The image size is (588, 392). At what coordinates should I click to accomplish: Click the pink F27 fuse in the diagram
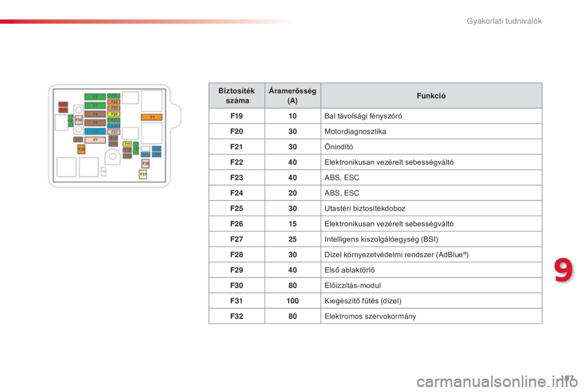pos(114,132)
